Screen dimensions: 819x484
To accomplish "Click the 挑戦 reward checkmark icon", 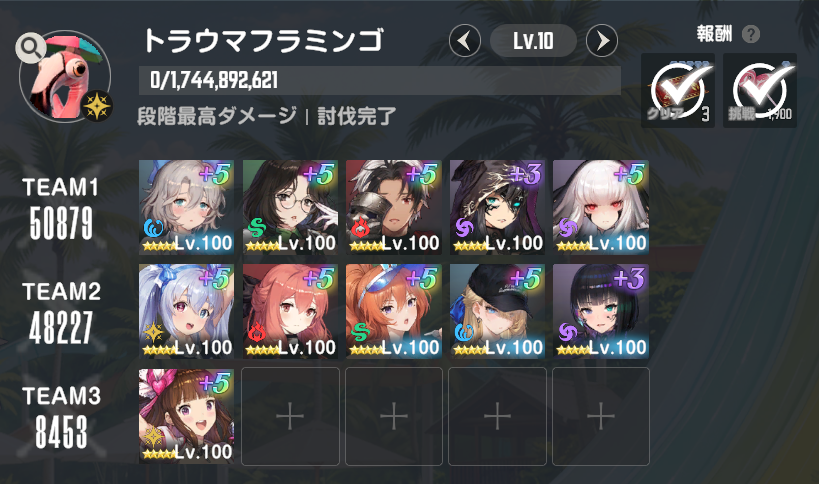I will click(x=760, y=90).
